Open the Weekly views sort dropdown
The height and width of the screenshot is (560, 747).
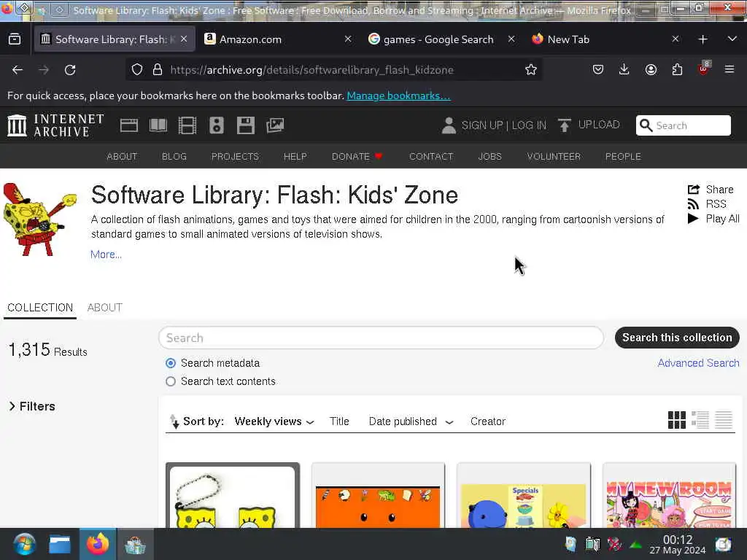coord(274,421)
